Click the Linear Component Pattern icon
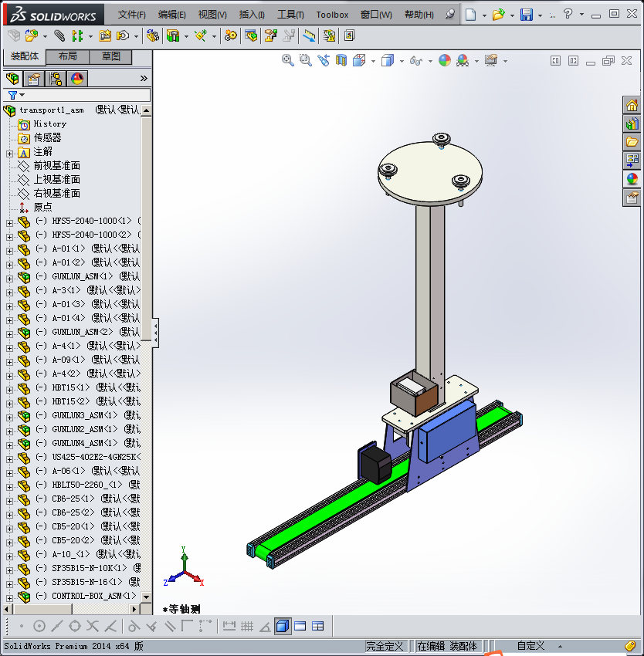This screenshot has height=656, width=644. pyautogui.click(x=77, y=36)
